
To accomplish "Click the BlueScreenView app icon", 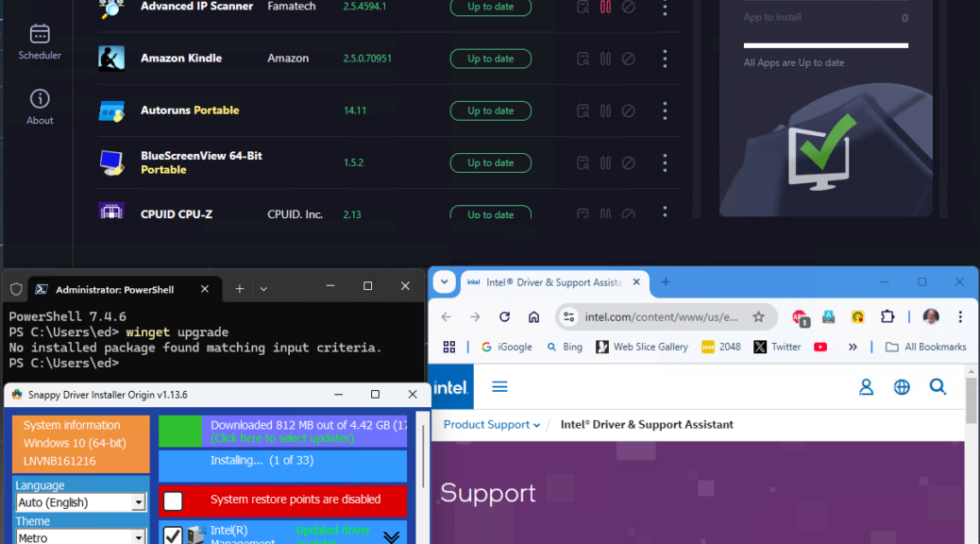I will click(111, 162).
